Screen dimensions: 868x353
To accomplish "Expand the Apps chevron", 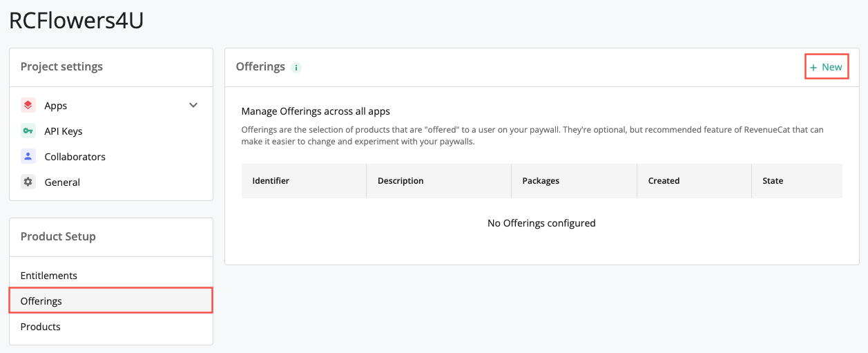I will click(x=193, y=106).
